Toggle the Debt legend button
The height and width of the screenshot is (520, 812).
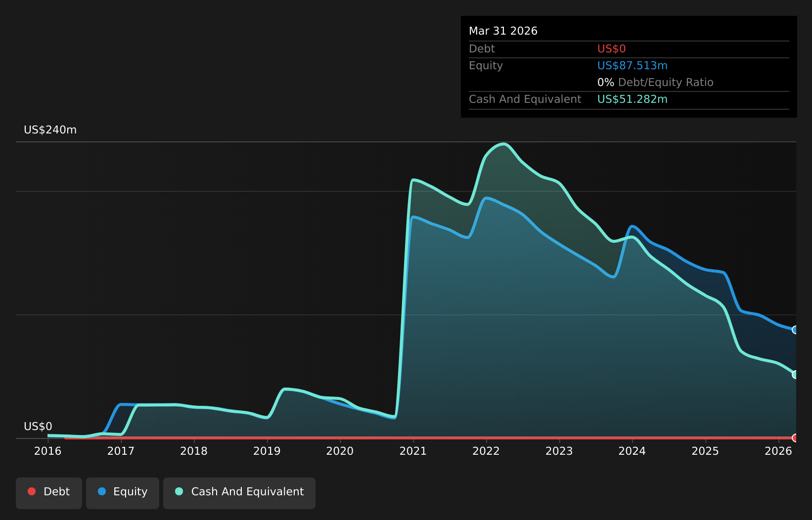click(49, 493)
